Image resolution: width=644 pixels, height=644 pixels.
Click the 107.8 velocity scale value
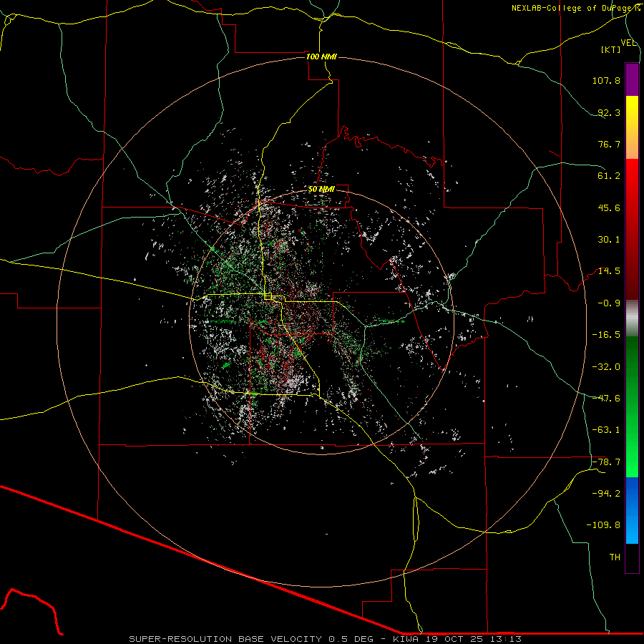(606, 80)
